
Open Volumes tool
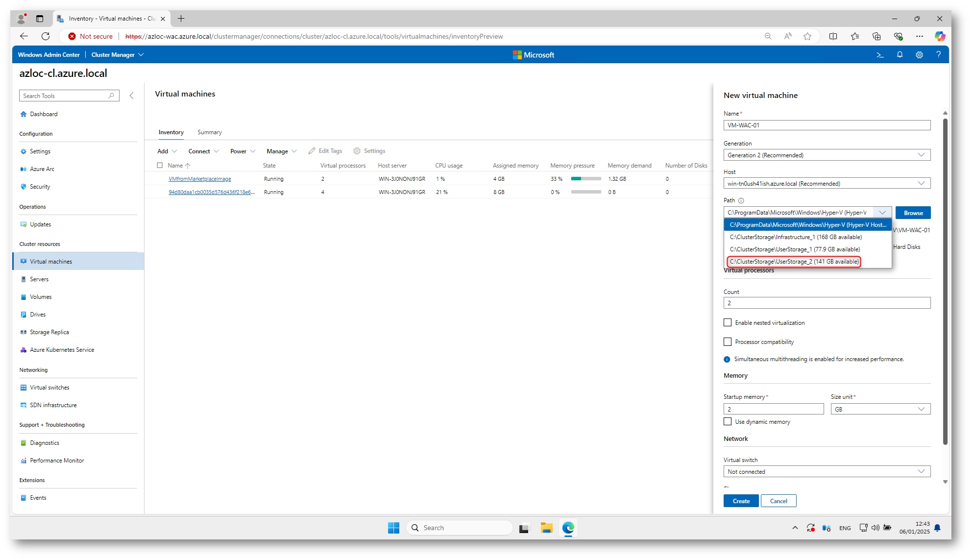tap(41, 297)
